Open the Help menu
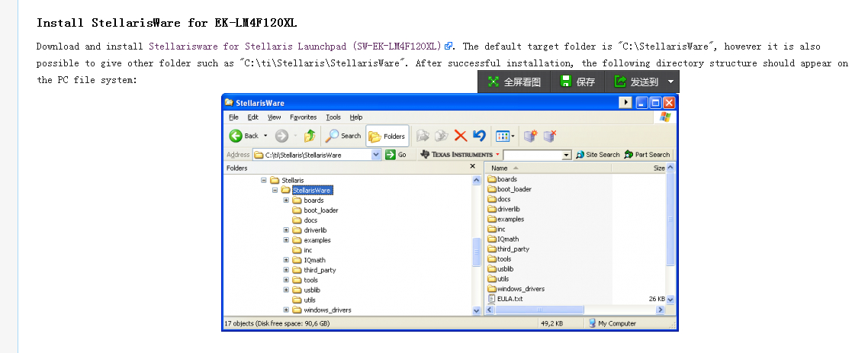 click(x=356, y=117)
